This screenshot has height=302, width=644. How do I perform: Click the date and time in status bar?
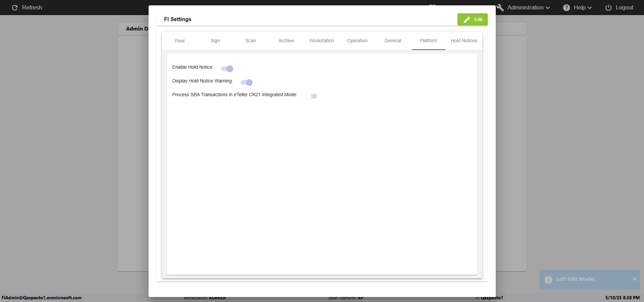coord(622,298)
